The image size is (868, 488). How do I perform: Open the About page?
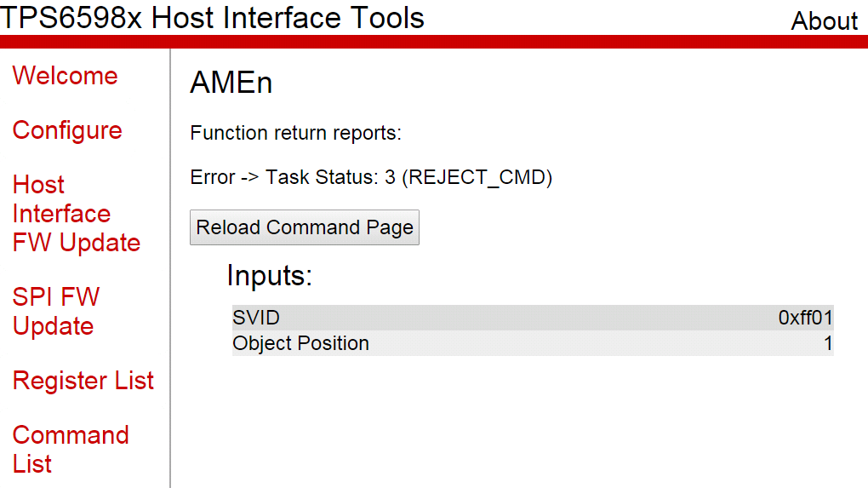click(824, 20)
